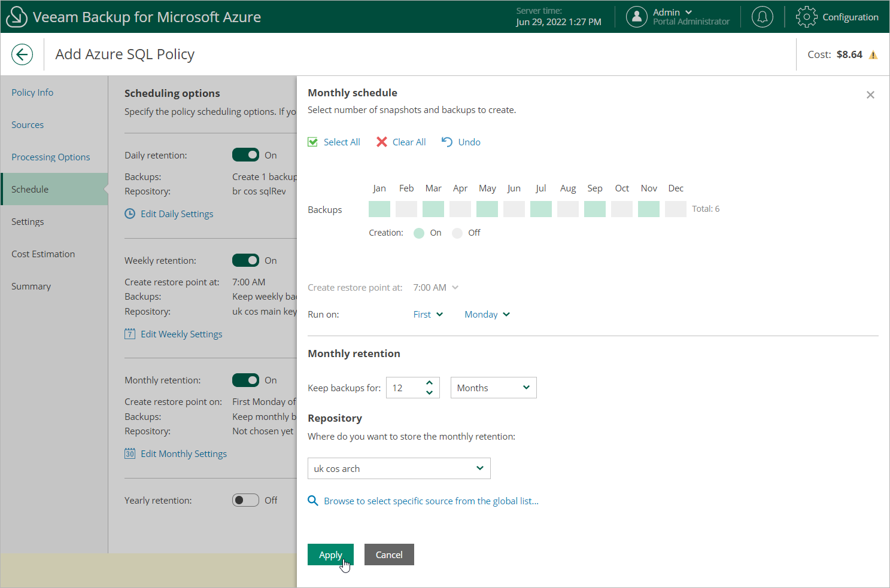
Task: Click the Select All checkmark icon
Action: [x=312, y=142]
